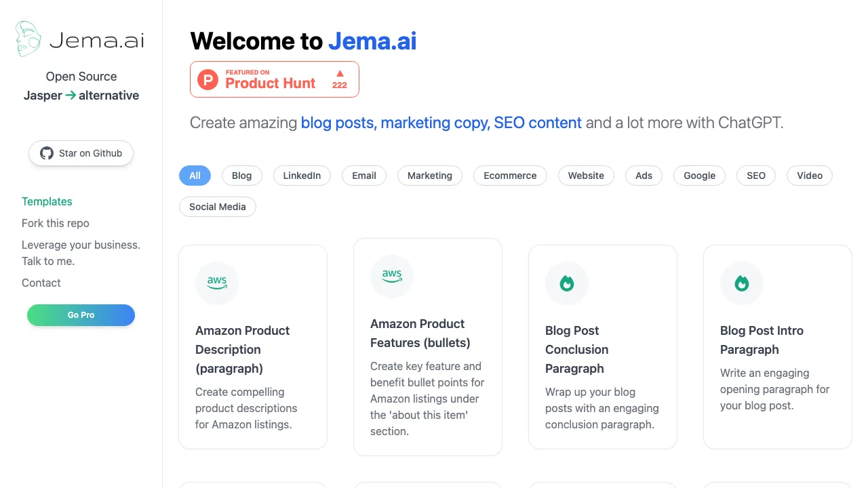Click the Fork this repo link
The height and width of the screenshot is (488, 868).
(55, 223)
